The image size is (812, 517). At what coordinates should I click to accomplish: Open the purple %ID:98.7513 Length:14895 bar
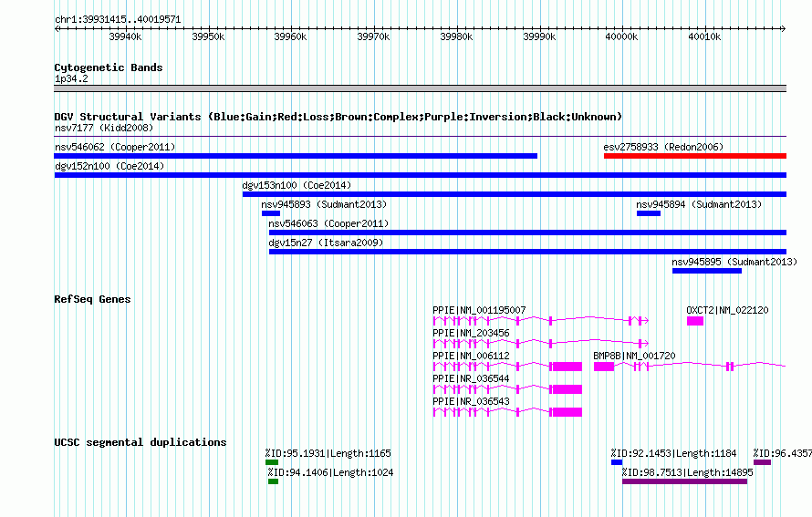click(x=684, y=481)
